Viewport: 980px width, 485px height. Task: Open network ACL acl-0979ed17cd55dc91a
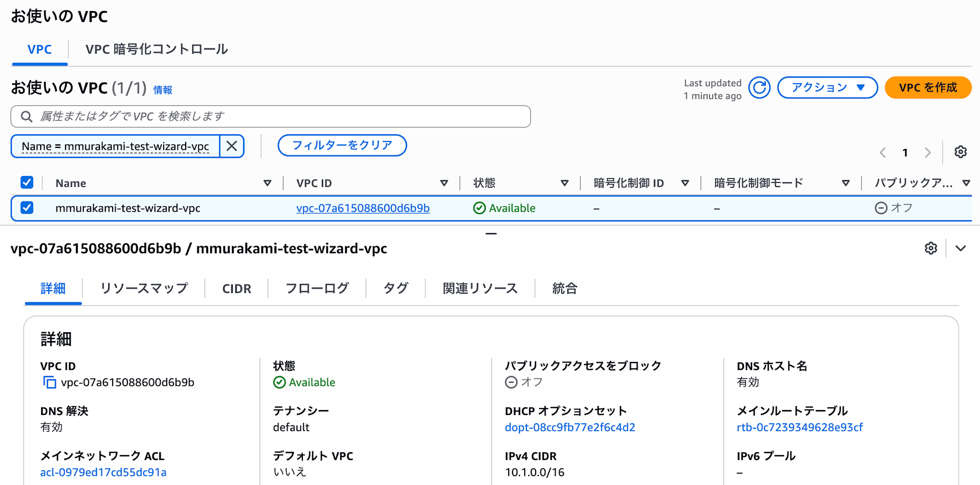click(x=103, y=472)
